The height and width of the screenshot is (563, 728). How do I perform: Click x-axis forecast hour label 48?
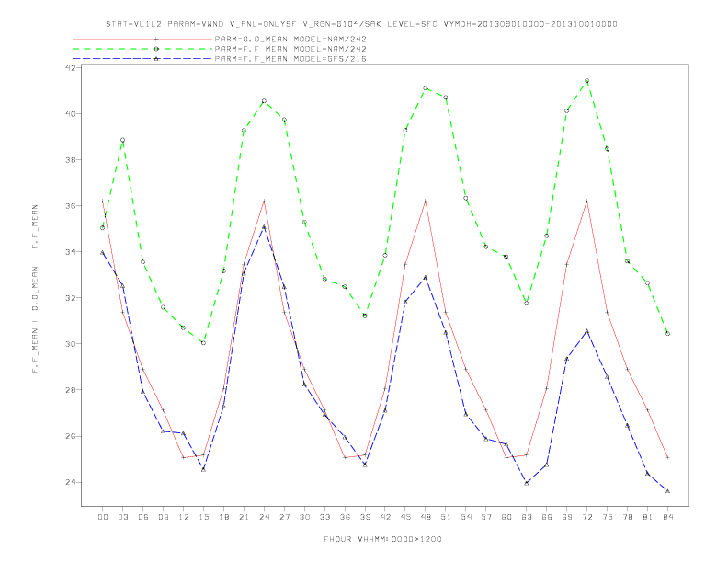tap(426, 517)
